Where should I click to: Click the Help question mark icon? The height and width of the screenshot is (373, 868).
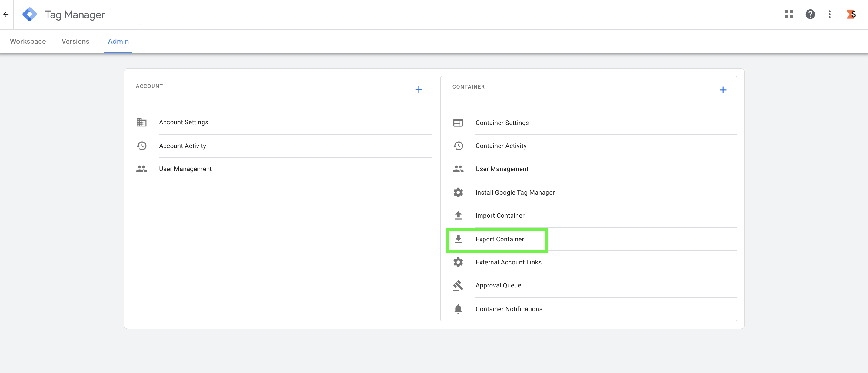[x=810, y=14]
